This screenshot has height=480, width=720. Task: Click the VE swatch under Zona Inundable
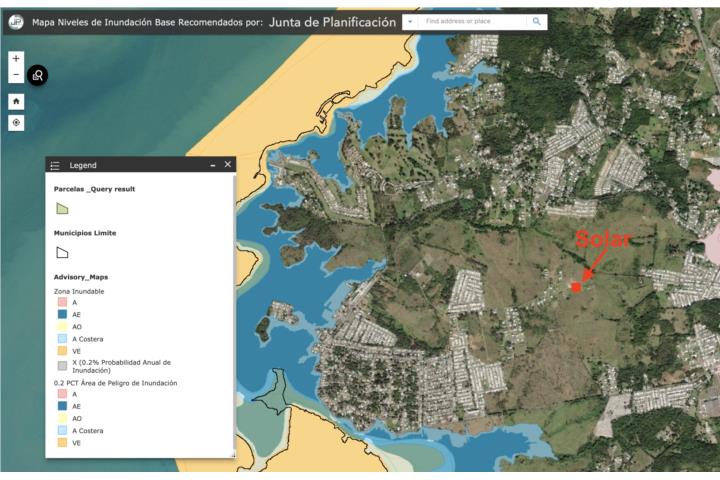tap(62, 351)
